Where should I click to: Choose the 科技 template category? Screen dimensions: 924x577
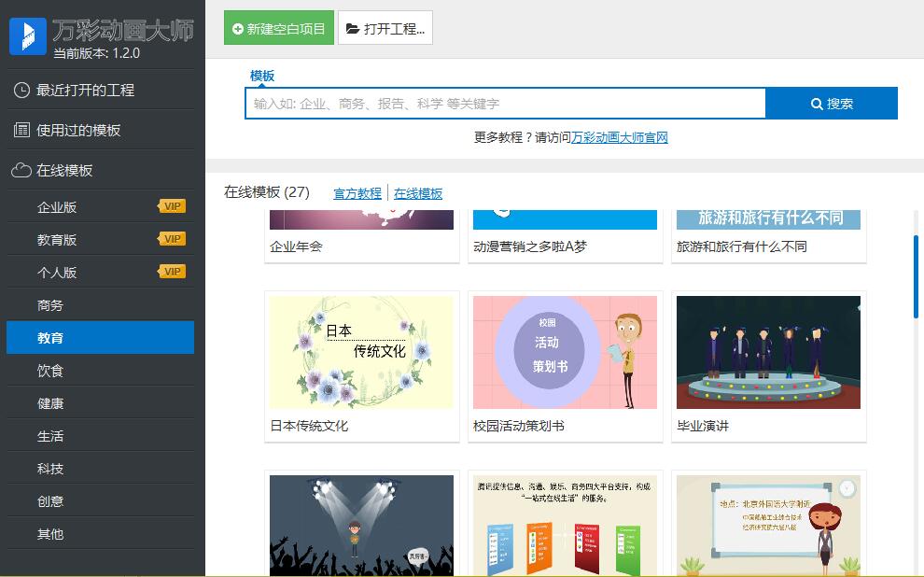coord(50,469)
